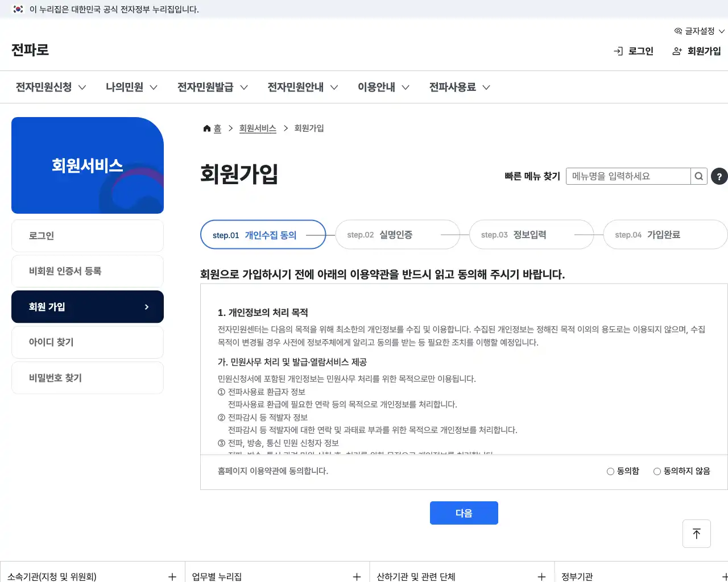Click the blue 다음 button

tap(464, 513)
